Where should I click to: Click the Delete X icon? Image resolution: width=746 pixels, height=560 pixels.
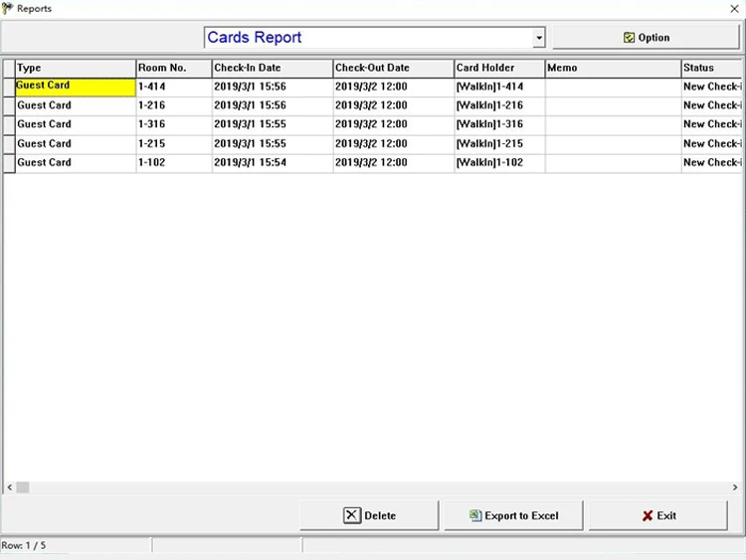(x=351, y=515)
